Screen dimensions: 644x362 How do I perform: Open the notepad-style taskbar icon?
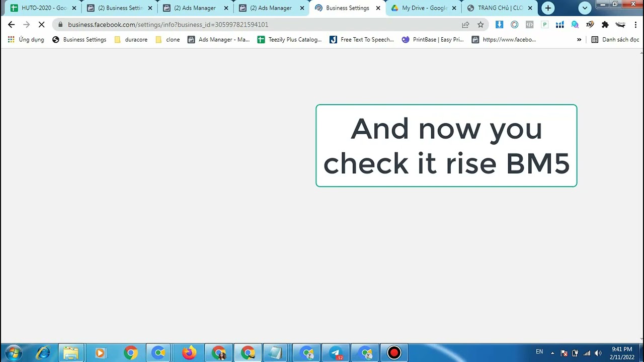pyautogui.click(x=275, y=353)
